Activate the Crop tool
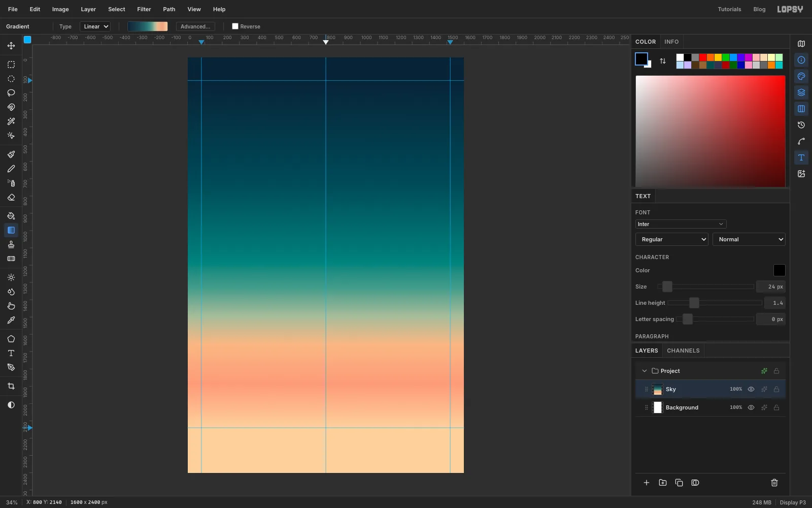Image resolution: width=812 pixels, height=508 pixels. coord(11,386)
